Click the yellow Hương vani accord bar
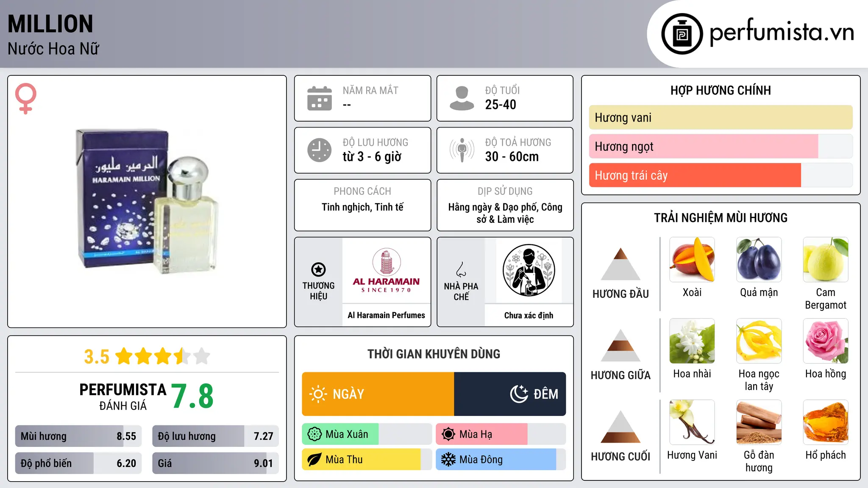The height and width of the screenshot is (488, 868). [721, 117]
